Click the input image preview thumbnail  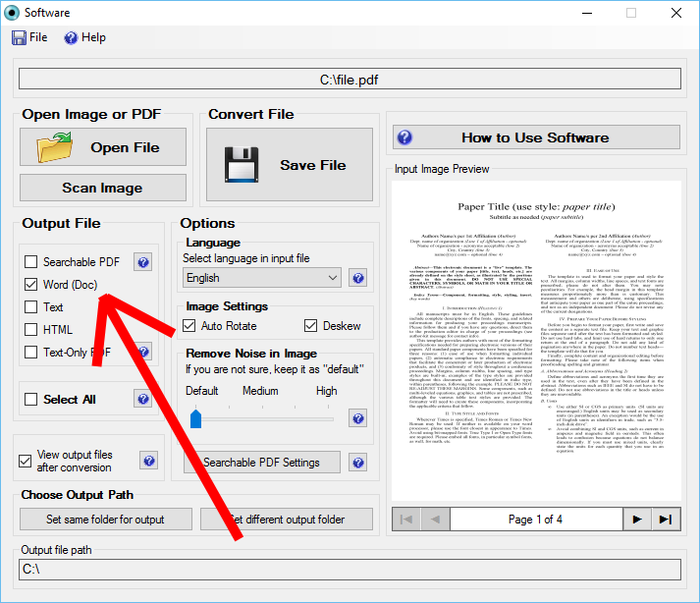(x=536, y=341)
